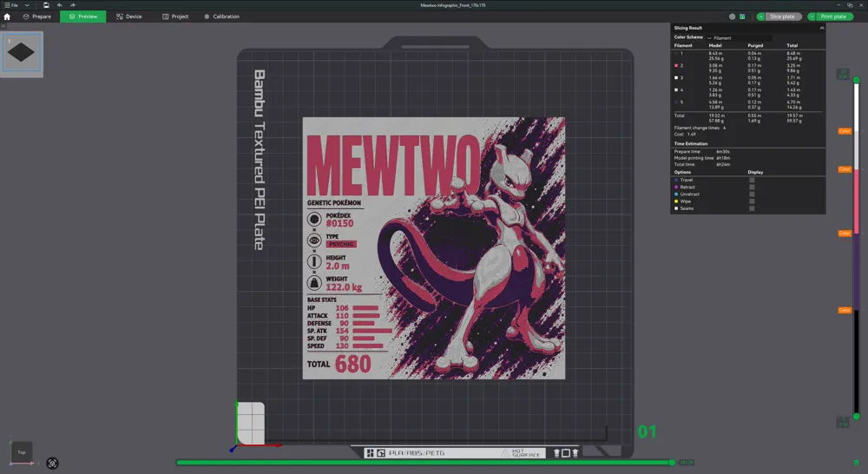Click the Print plate button
This screenshot has width=868, height=474.
(833, 16)
